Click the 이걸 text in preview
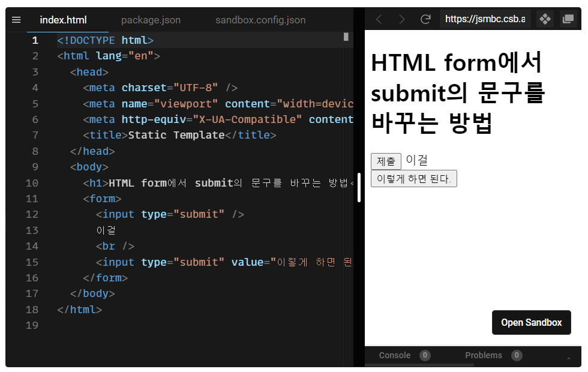The image size is (588, 372). 416,160
